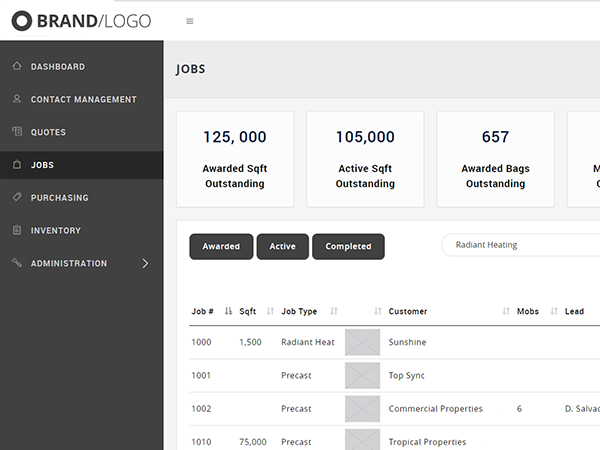Click the Brand/Logo circle icon

22,21
